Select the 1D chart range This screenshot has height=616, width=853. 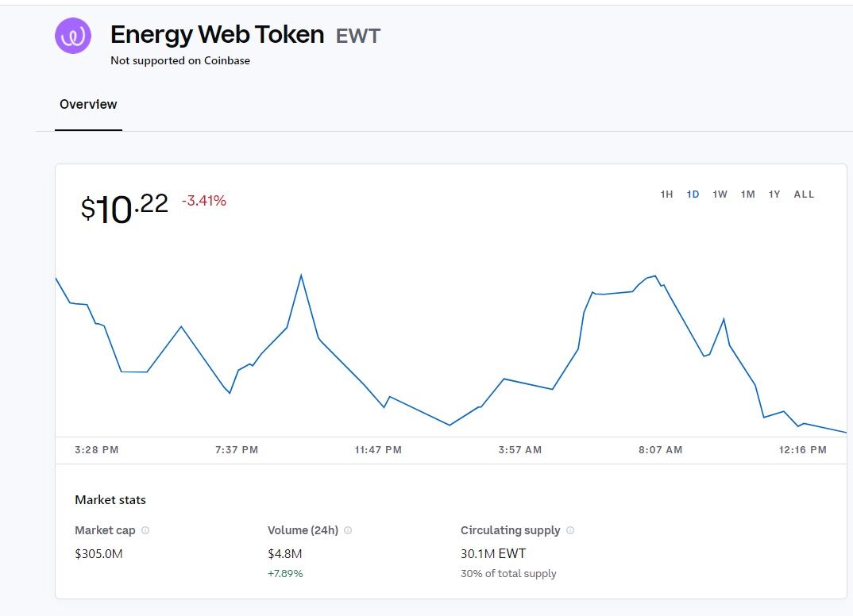pyautogui.click(x=693, y=194)
